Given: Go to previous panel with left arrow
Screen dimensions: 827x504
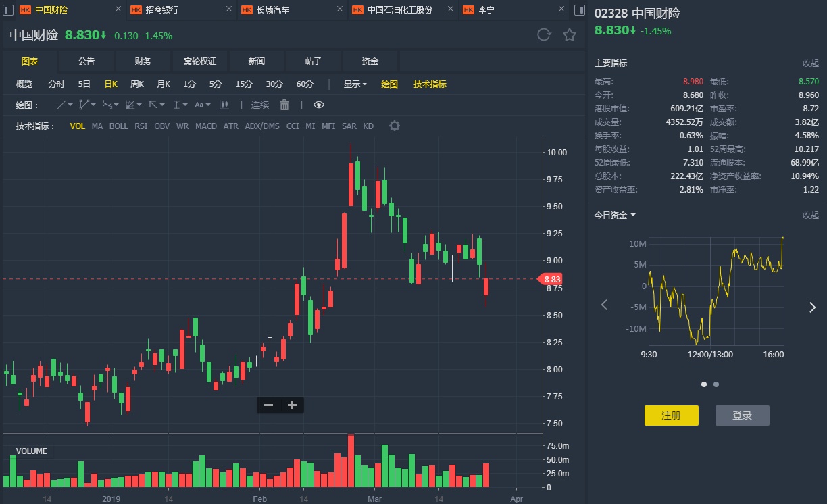Looking at the screenshot, I should (604, 305).
